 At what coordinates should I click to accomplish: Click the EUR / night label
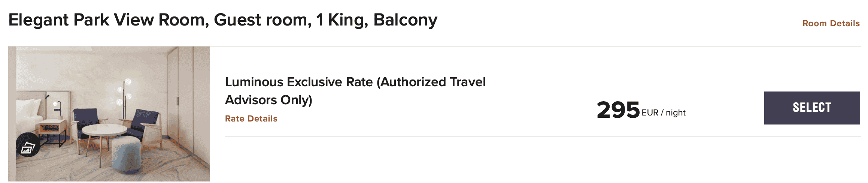point(664,113)
